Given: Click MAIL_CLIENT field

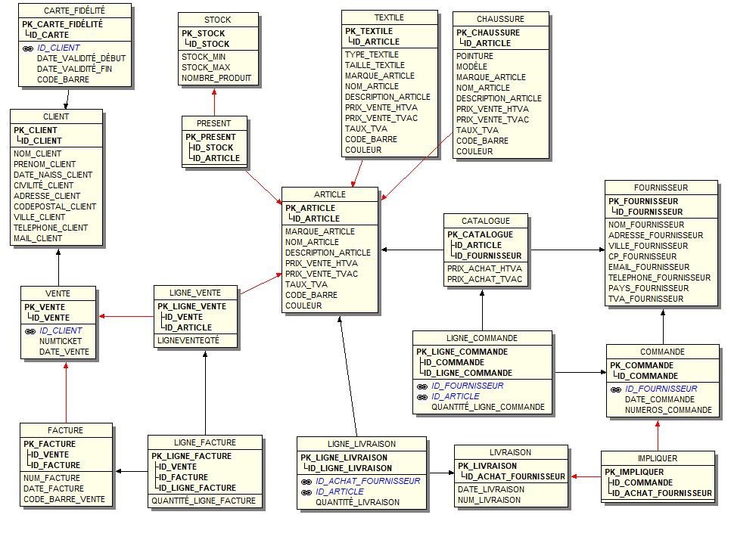Looking at the screenshot, I should 38,238.
